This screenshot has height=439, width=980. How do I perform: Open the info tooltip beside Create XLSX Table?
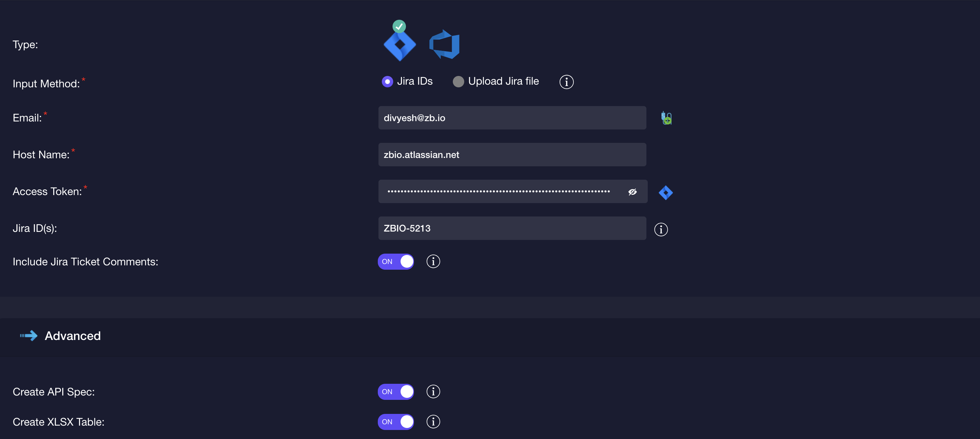click(x=433, y=422)
